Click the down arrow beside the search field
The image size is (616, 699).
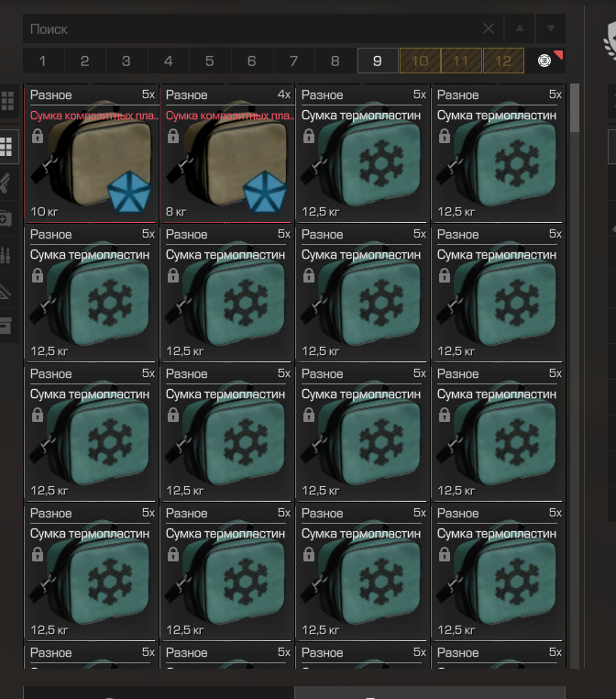(551, 28)
